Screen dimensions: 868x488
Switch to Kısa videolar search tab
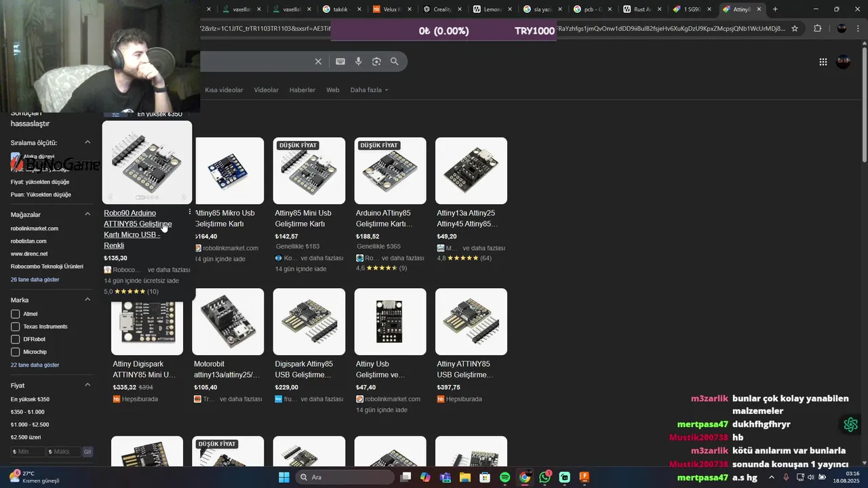pyautogui.click(x=224, y=90)
